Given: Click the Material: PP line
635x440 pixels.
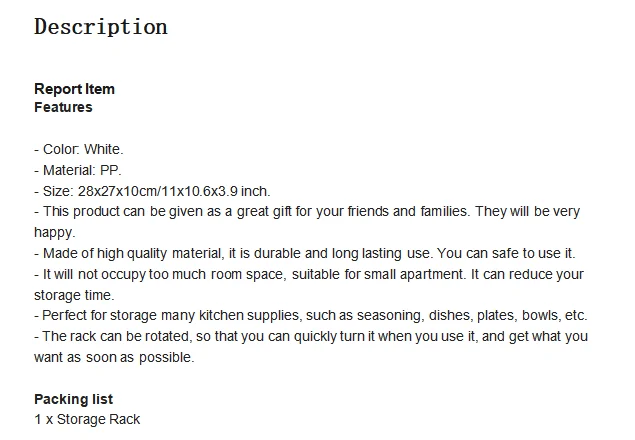Looking at the screenshot, I should coord(78,170).
